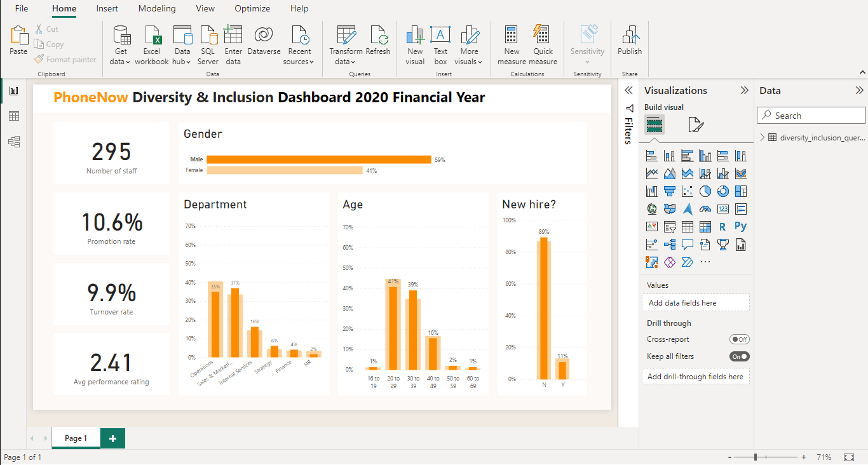
Task: Import from Excel workbook
Action: pos(152,45)
